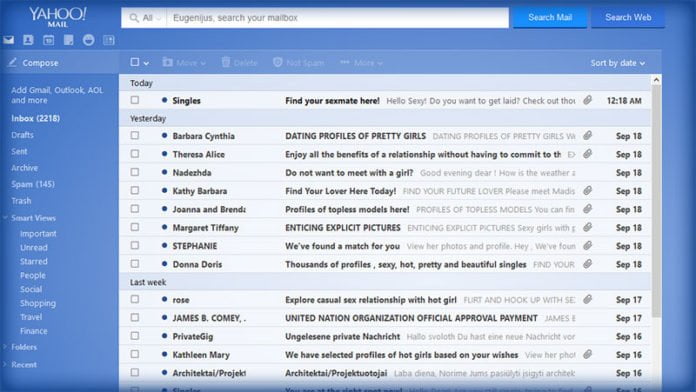Open the Sort by date dropdown
The width and height of the screenshot is (696, 392).
point(617,63)
